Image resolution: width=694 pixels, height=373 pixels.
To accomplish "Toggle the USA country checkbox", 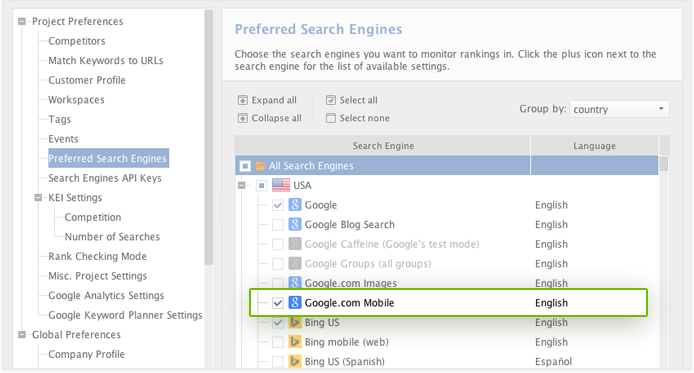I will tap(262, 185).
